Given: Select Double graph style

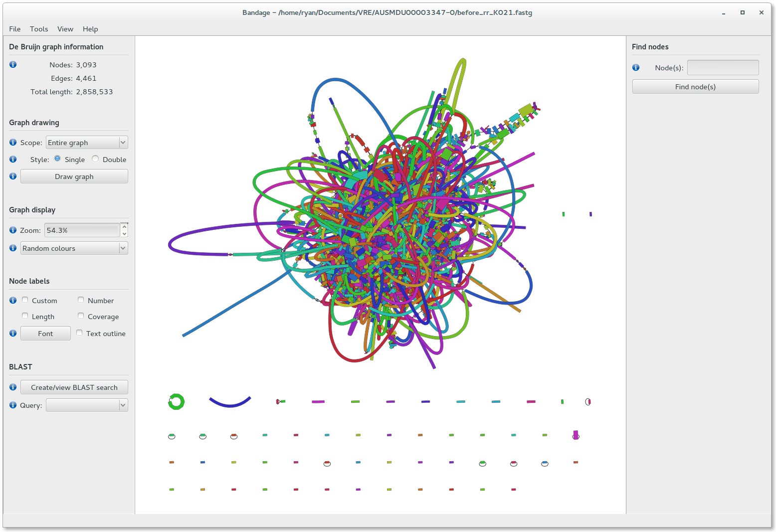Looking at the screenshot, I should (x=95, y=159).
